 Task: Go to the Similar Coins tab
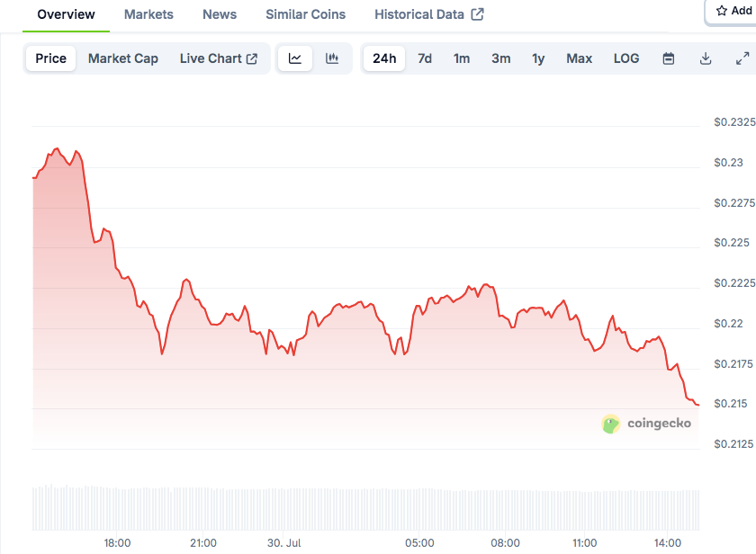pyautogui.click(x=306, y=14)
